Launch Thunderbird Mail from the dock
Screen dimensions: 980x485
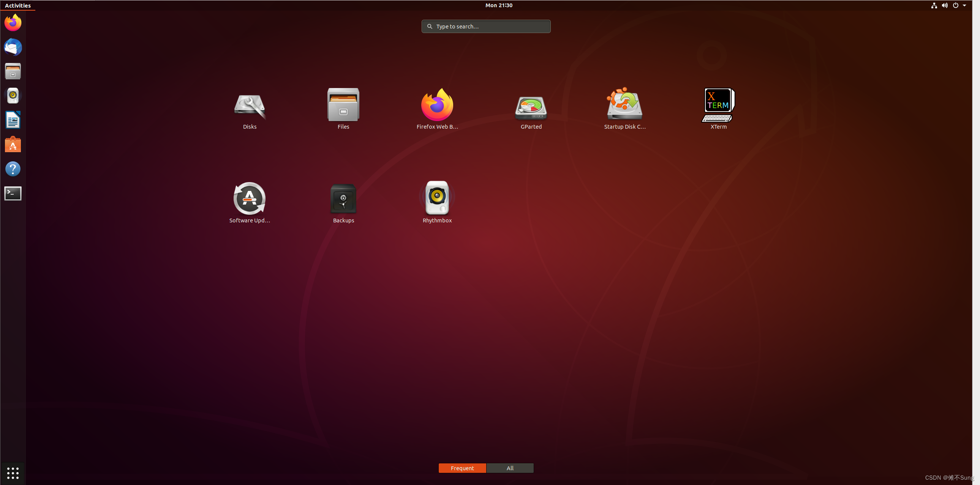(13, 47)
